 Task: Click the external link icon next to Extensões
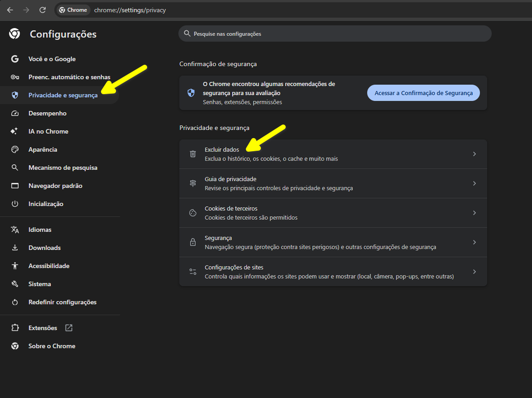click(x=69, y=328)
